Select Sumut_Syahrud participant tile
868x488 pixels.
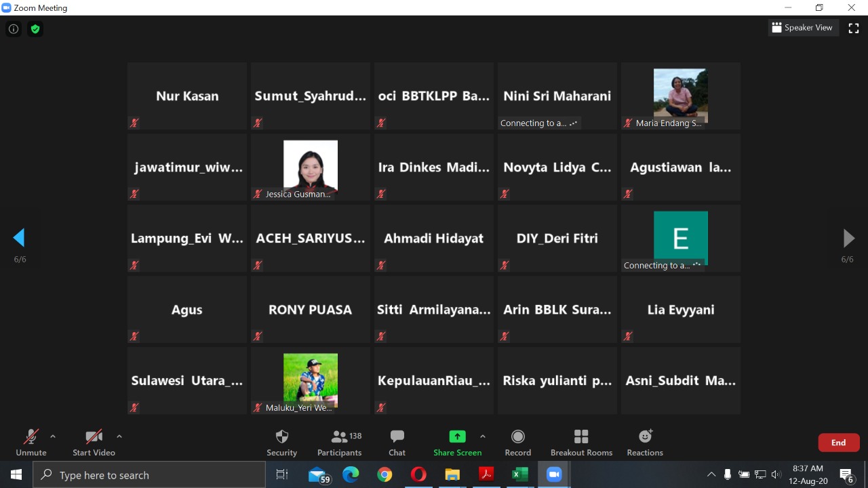click(x=311, y=96)
